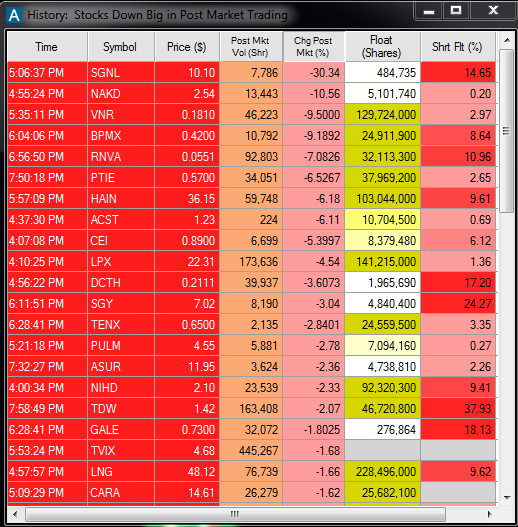518x527 pixels.
Task: Select the TDW symbol cell
Action: (x=121, y=409)
